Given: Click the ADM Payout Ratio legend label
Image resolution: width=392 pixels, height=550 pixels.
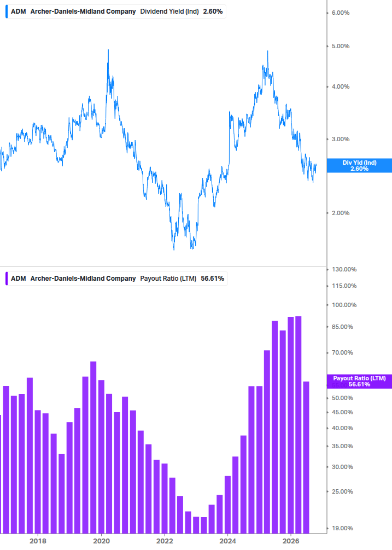Looking at the screenshot, I should pos(118,279).
